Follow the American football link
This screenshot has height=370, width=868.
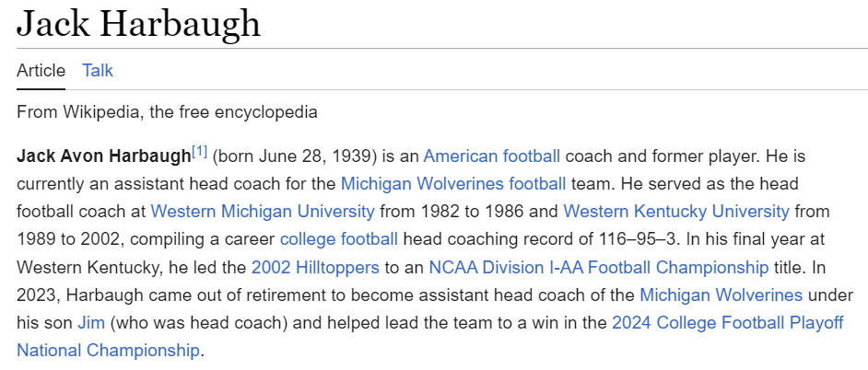point(491,156)
